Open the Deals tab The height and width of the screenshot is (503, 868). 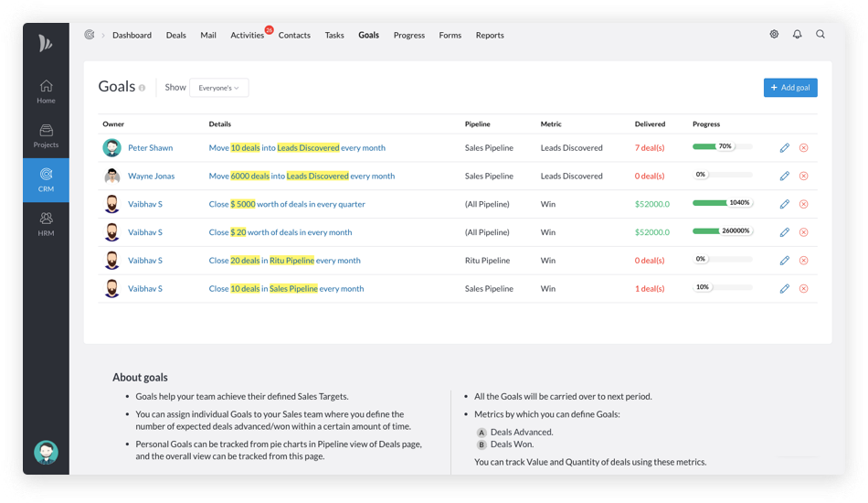pyautogui.click(x=176, y=35)
